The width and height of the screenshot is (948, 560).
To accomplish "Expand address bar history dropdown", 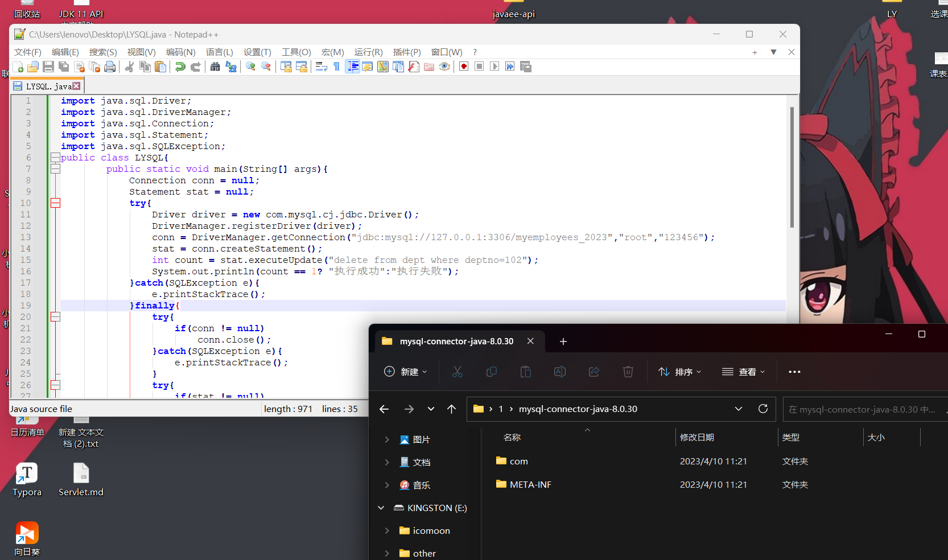I will coord(739,409).
